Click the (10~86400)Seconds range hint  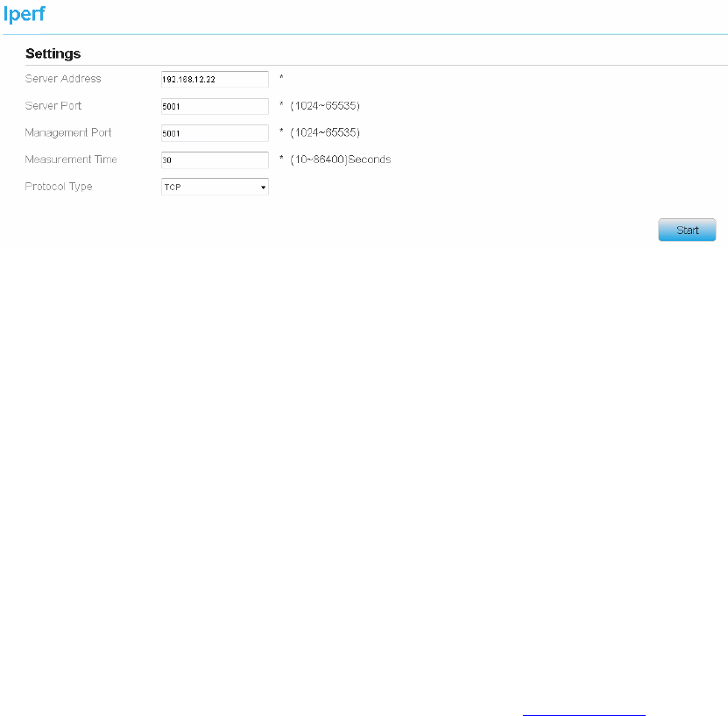(341, 160)
